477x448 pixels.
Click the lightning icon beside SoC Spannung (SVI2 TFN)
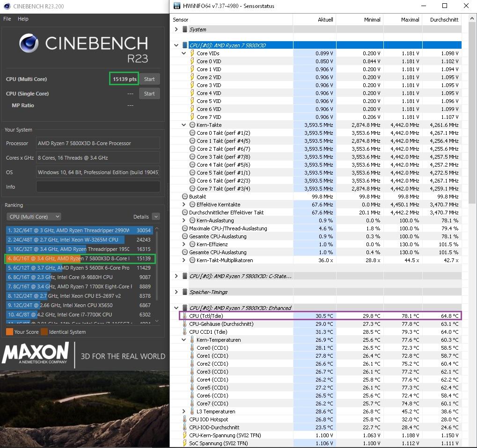click(x=184, y=443)
